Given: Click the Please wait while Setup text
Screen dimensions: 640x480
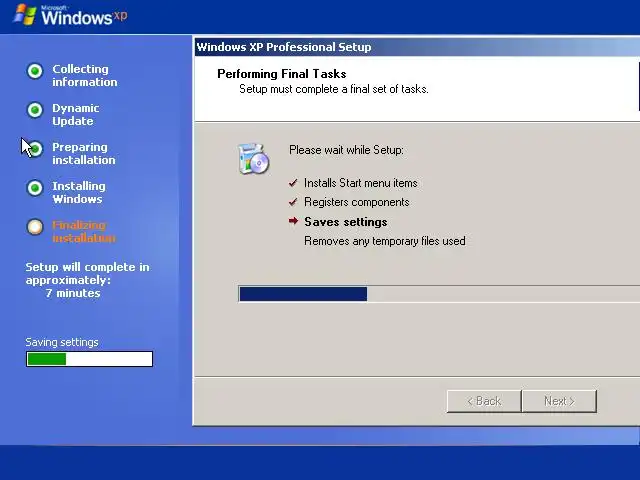Looking at the screenshot, I should point(346,150).
